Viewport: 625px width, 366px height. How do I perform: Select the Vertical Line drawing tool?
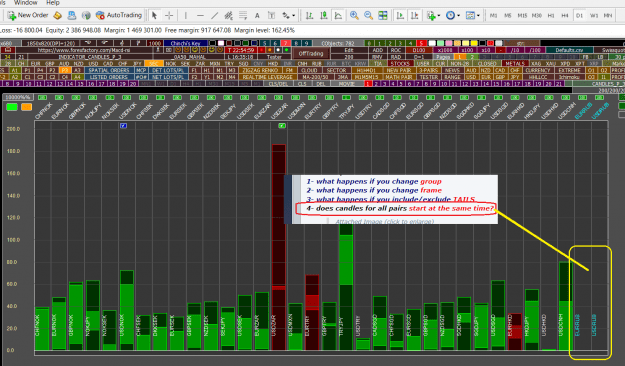pos(186,16)
